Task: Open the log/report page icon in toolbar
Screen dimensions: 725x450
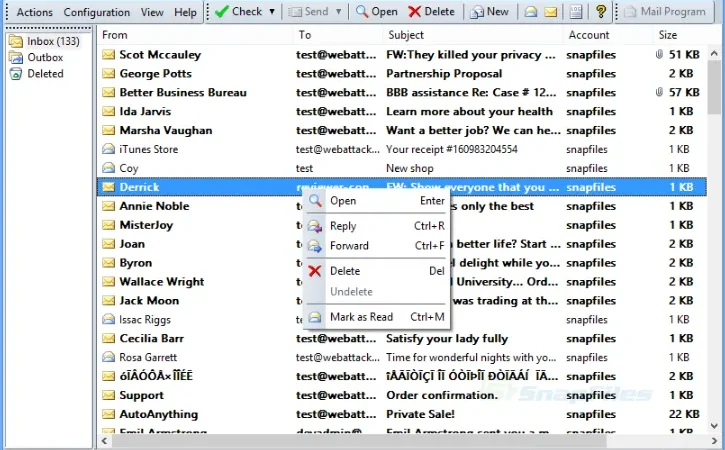Action: (576, 12)
